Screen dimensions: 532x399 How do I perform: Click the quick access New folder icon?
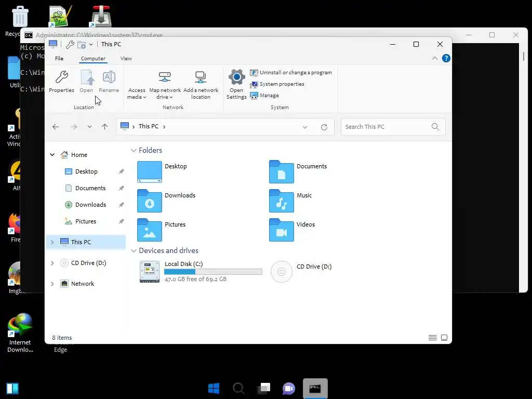point(82,45)
